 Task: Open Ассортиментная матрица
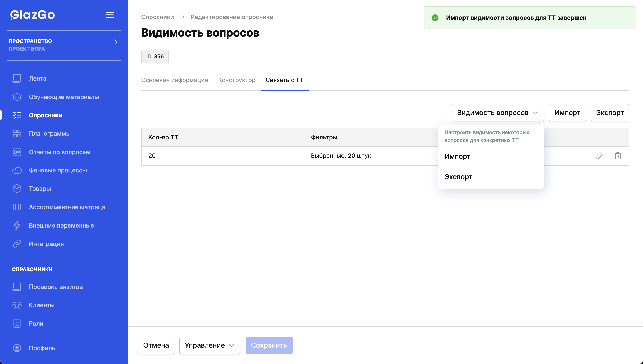coord(67,207)
